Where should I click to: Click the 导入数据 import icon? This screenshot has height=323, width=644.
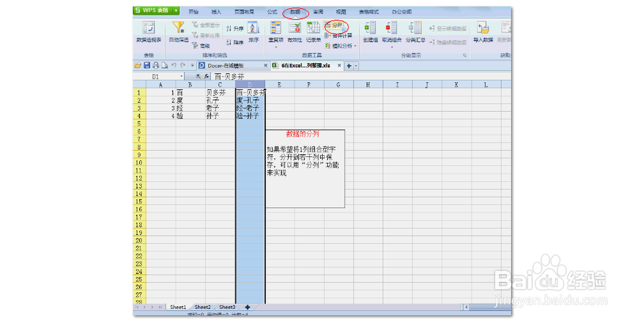point(483,28)
